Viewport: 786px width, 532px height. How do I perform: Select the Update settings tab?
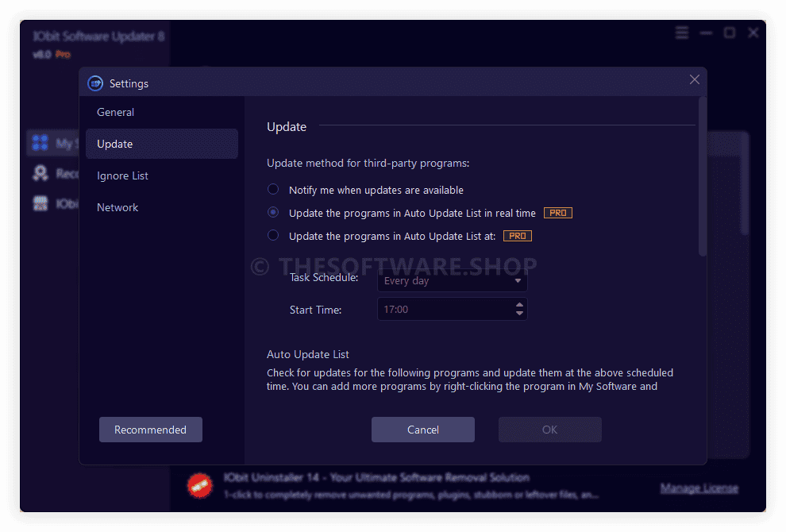(x=161, y=144)
